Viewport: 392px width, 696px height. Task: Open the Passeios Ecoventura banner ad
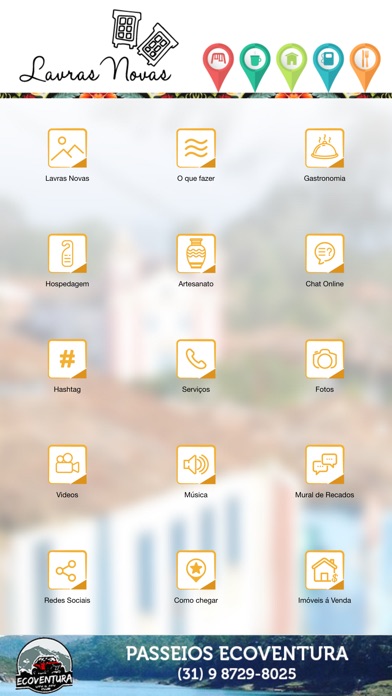click(196, 665)
